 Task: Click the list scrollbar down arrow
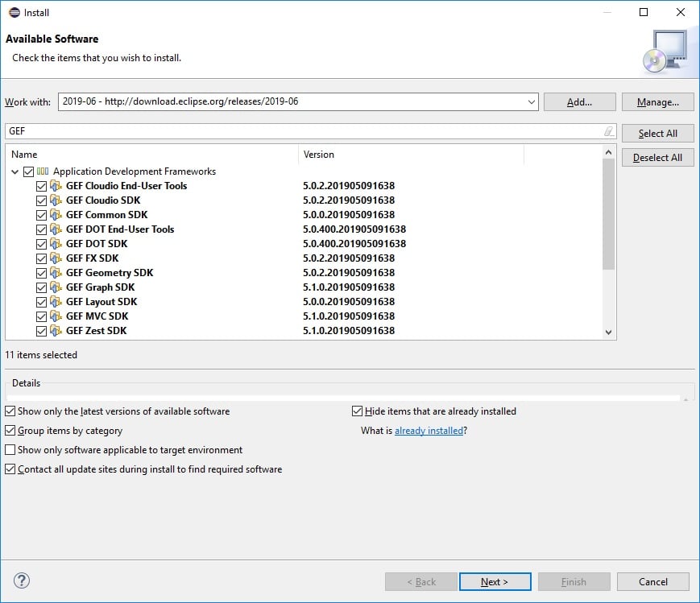(x=608, y=332)
